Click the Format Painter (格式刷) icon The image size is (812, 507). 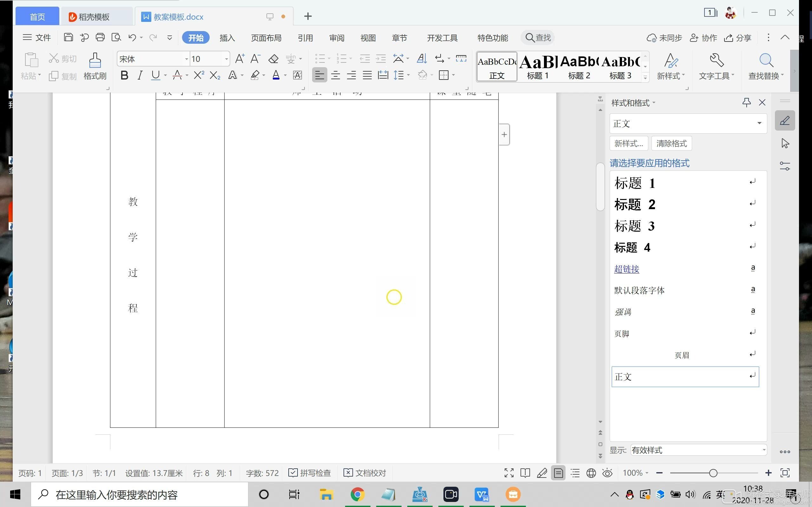tap(95, 60)
